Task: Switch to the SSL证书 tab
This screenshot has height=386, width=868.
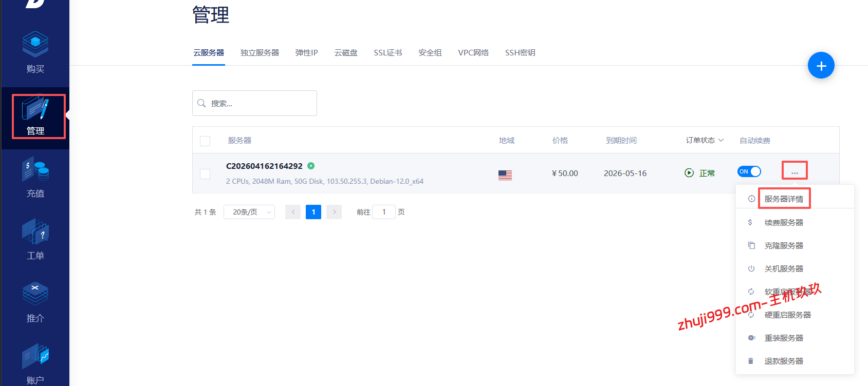Action: (x=387, y=53)
